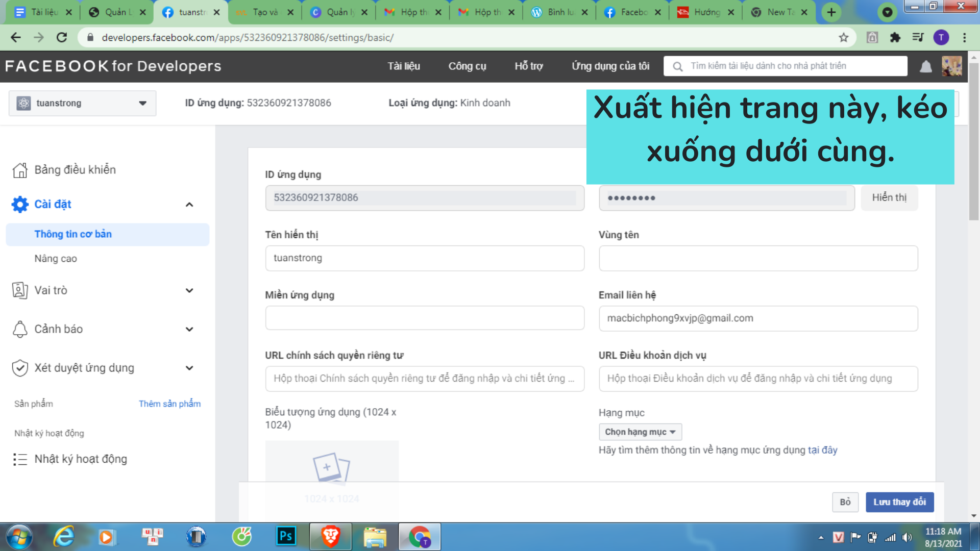Click Lưu thay đổi button

[x=899, y=502]
